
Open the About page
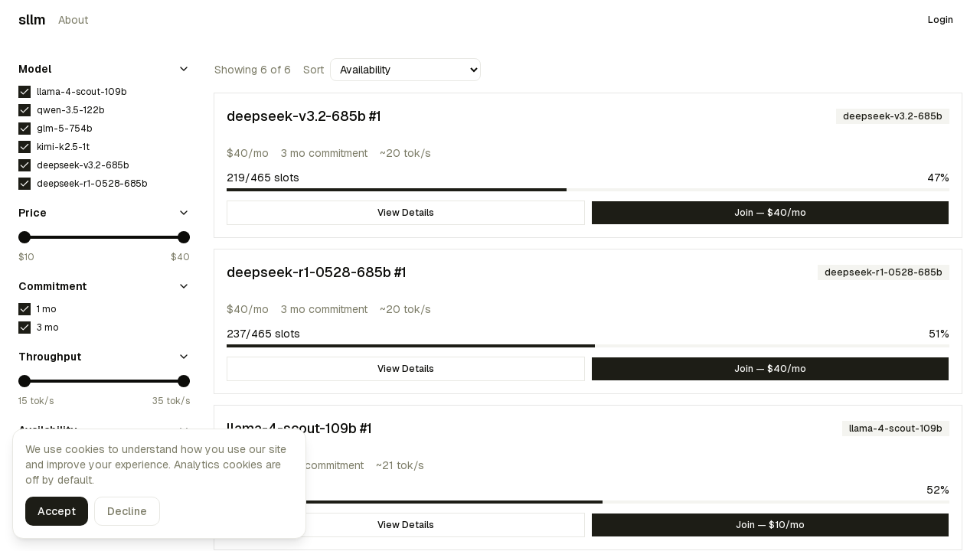click(73, 20)
